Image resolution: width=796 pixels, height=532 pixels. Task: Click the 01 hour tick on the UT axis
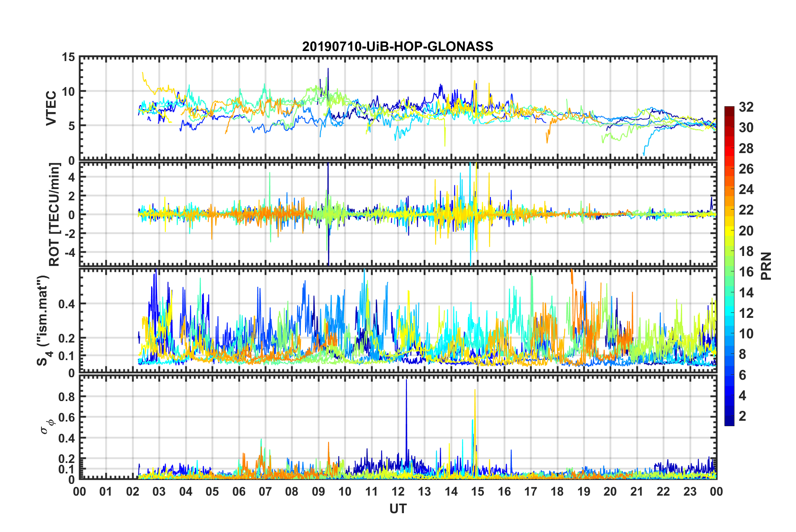106,491
